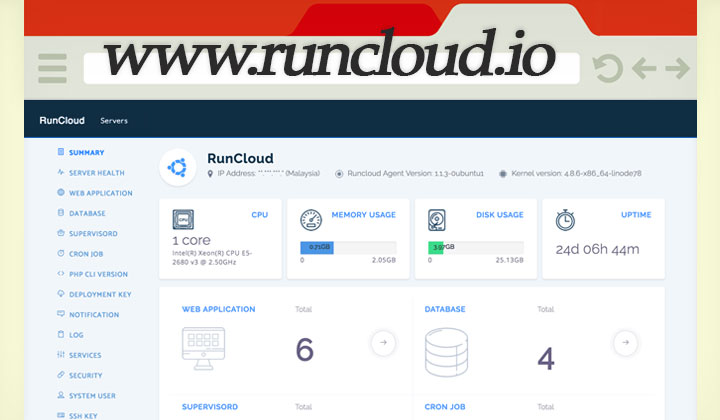Click the Database total 4
The image size is (720, 420).
tap(546, 358)
